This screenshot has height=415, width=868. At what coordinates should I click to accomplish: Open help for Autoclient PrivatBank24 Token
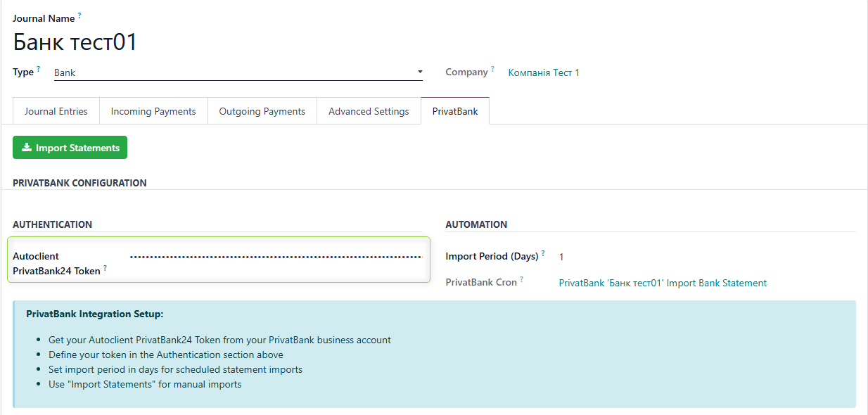pos(103,267)
